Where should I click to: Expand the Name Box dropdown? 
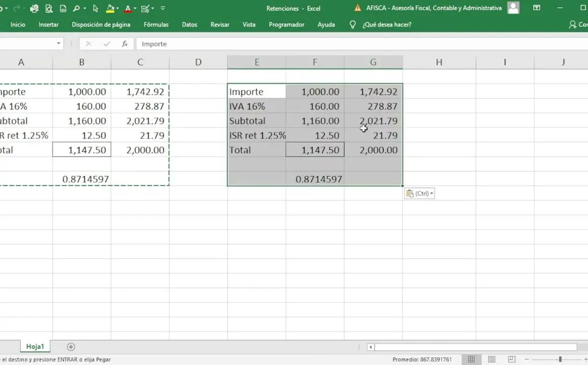pyautogui.click(x=58, y=44)
